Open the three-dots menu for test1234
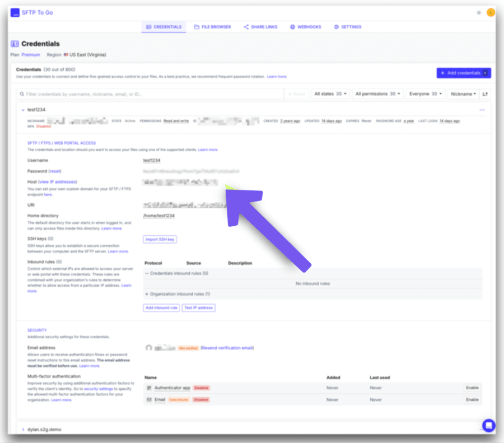The height and width of the screenshot is (443, 504). point(482,110)
